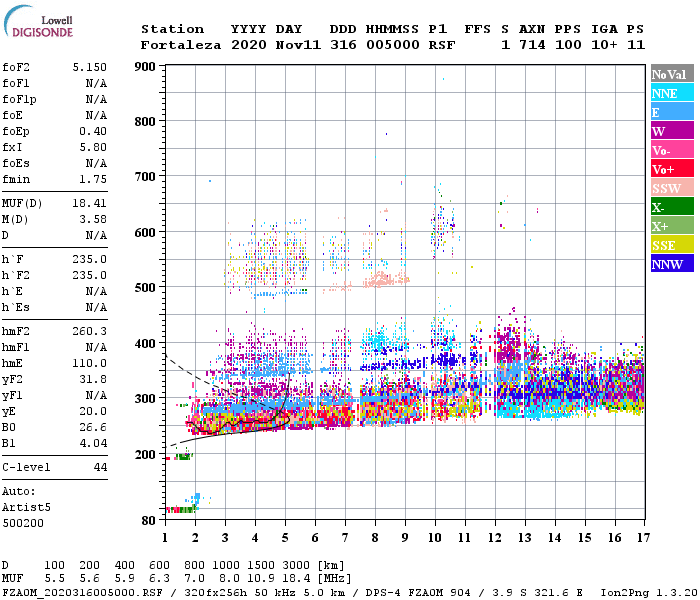Click the foEs N/A value

[x=96, y=163]
